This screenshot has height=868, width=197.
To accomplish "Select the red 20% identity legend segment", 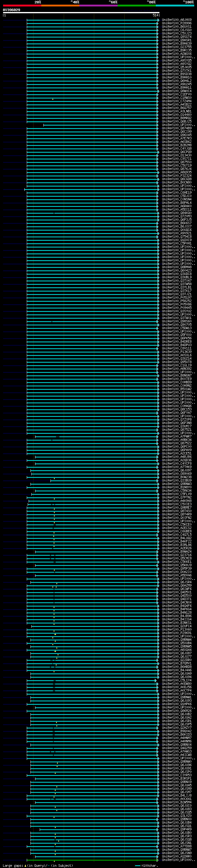I will (22, 6).
